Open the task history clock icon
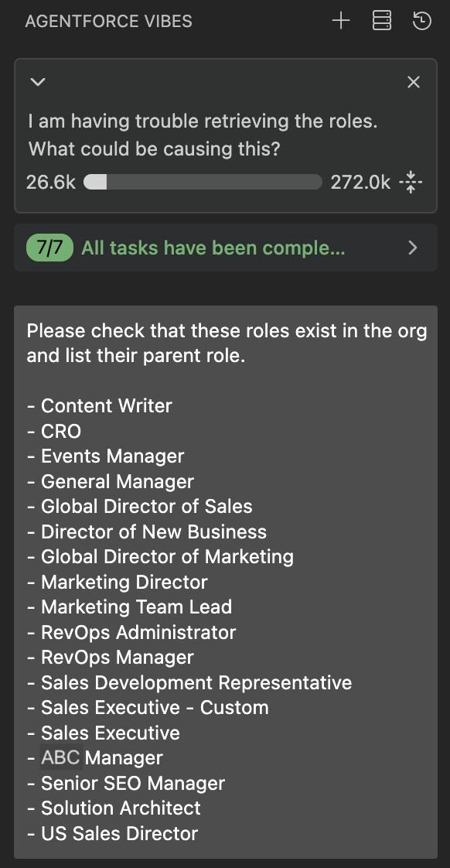Viewport: 450px width, 868px height. coord(421,22)
